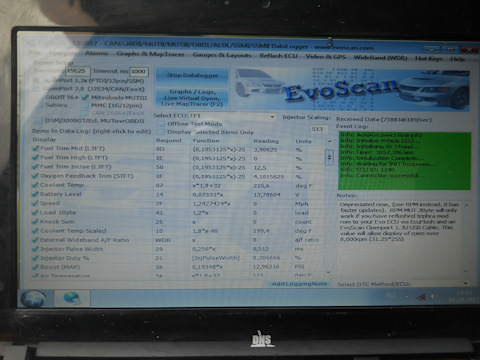This screenshot has height=360, width=480.
Task: Click the Injector Scaling value field
Action: pos(319,129)
